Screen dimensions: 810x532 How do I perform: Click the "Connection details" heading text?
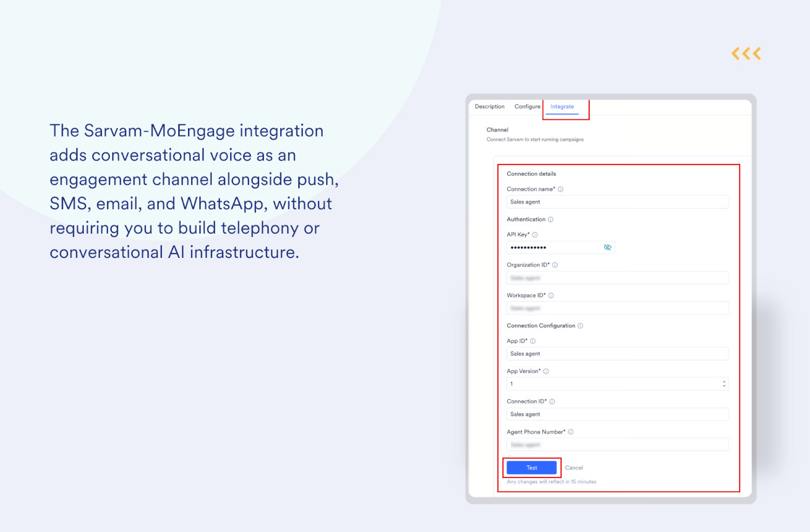531,174
